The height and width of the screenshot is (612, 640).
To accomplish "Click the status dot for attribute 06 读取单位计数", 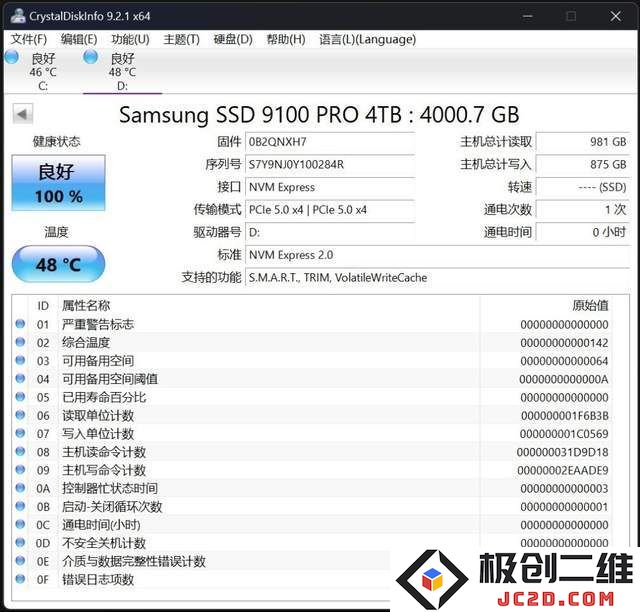I will [20, 415].
